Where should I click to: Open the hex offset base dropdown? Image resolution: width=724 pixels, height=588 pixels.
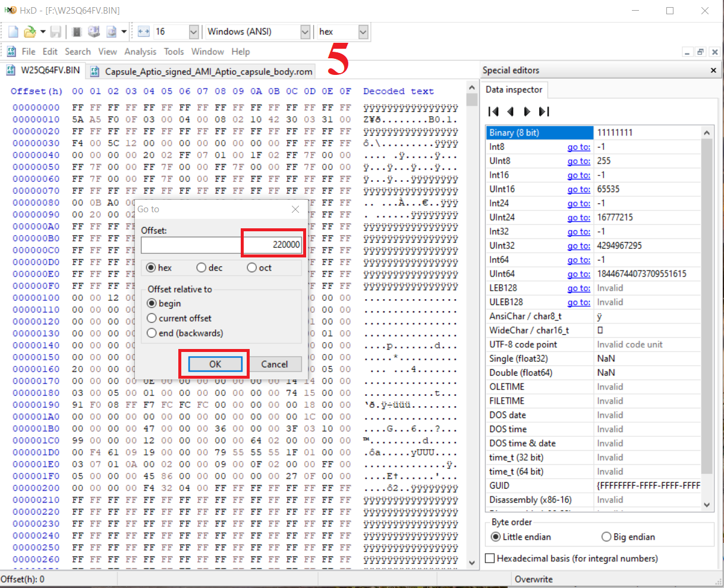[x=363, y=32]
